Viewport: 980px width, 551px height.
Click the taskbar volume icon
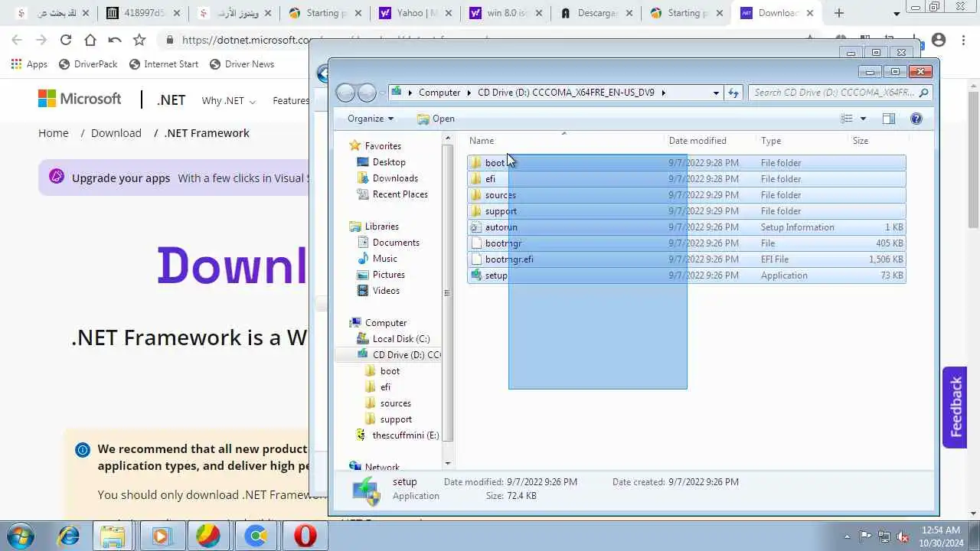click(x=903, y=536)
